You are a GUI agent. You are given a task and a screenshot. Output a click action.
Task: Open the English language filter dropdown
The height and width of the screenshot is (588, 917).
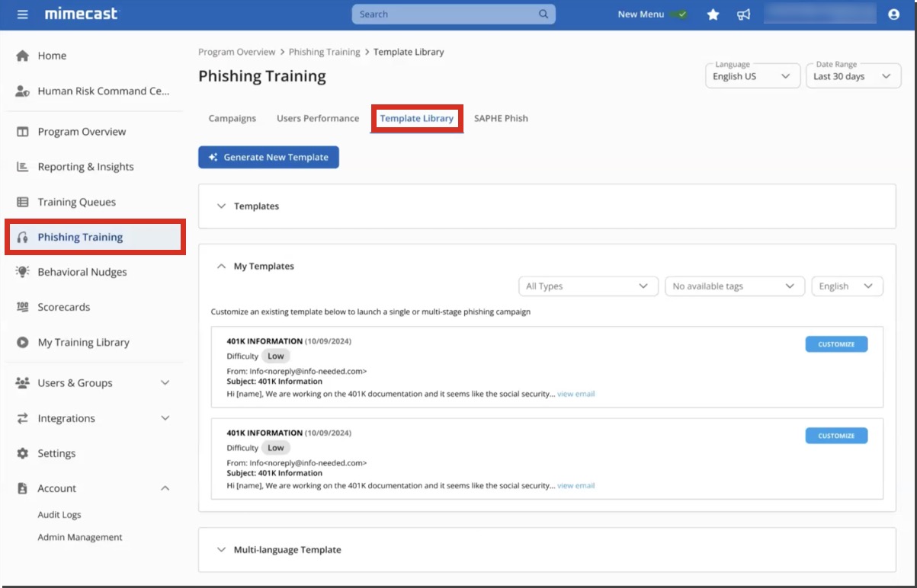847,286
